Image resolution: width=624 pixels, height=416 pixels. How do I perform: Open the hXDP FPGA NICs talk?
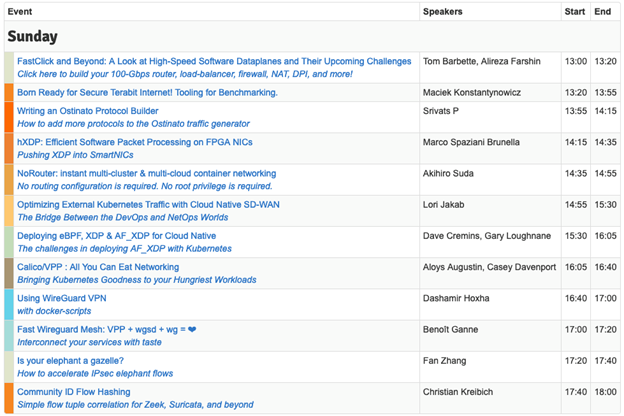(x=134, y=142)
